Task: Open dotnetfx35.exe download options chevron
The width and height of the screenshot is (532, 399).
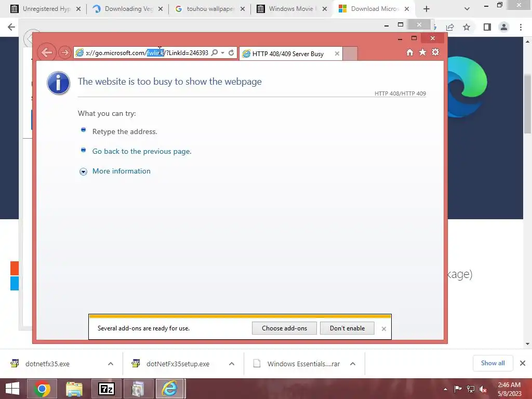Action: point(111,364)
